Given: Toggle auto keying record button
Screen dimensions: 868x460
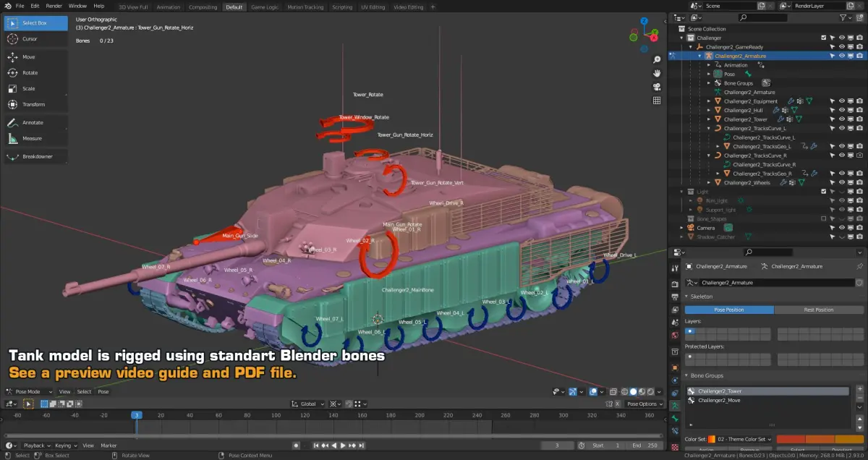Looking at the screenshot, I should [x=296, y=446].
